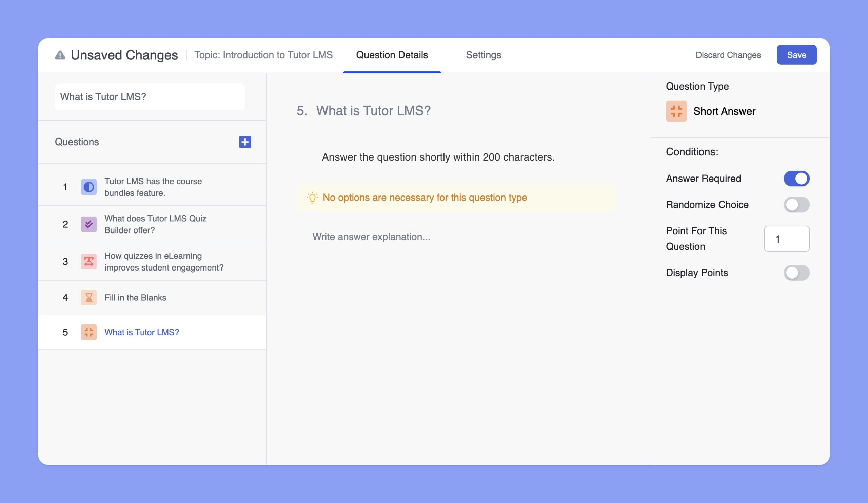Screen dimensions: 868x503
Task: Click the Discard Changes button
Action: [x=728, y=55]
